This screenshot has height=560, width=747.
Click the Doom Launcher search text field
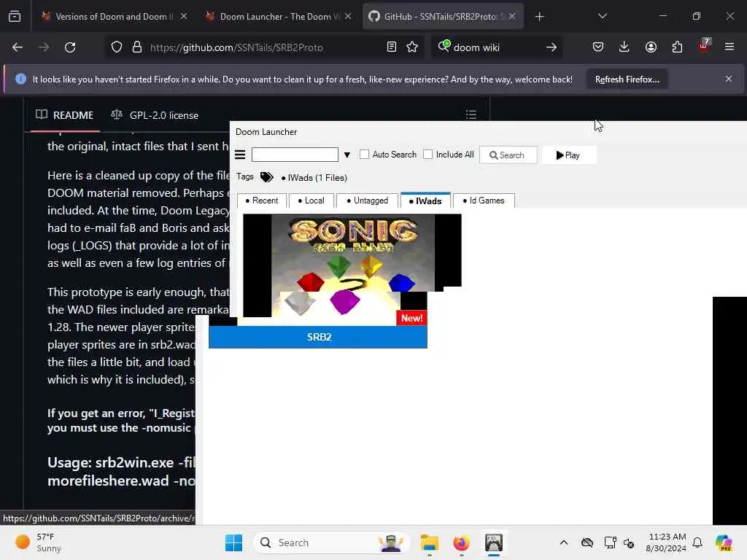pyautogui.click(x=295, y=155)
